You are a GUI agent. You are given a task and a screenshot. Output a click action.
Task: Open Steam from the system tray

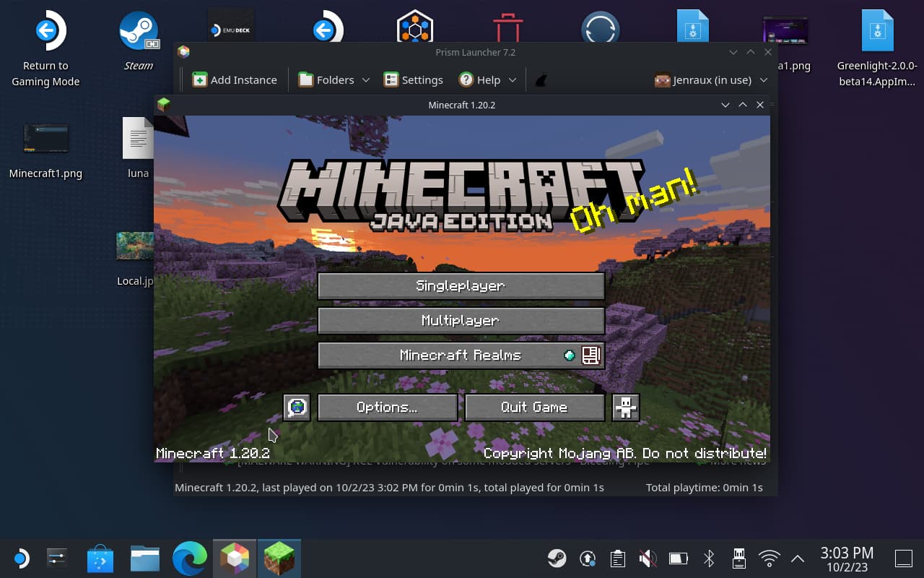557,558
